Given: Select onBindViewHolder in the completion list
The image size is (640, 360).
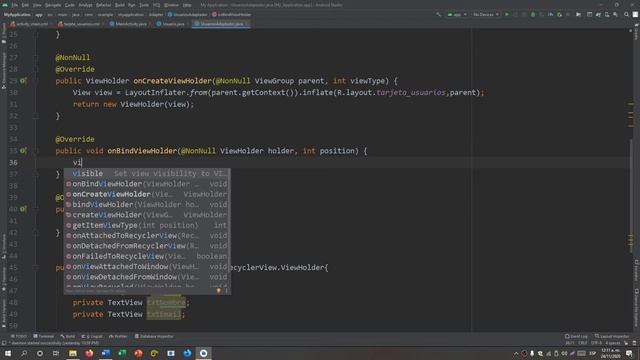Looking at the screenshot, I should [147, 184].
